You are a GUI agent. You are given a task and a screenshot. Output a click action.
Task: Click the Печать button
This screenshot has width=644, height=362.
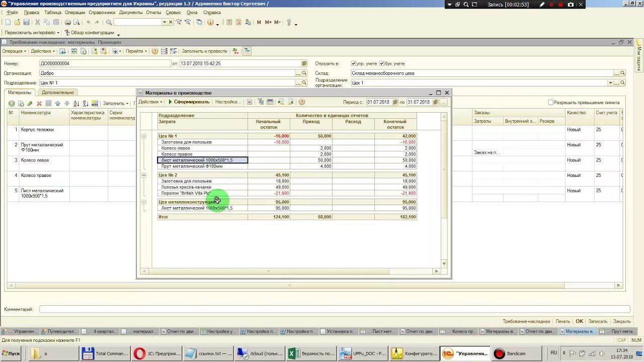562,321
